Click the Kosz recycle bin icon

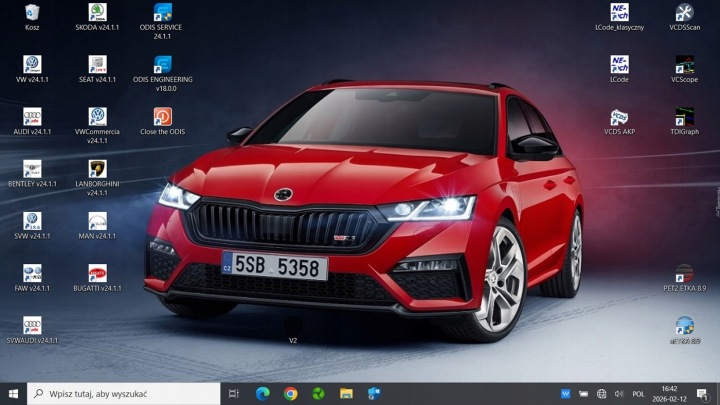click(32, 17)
